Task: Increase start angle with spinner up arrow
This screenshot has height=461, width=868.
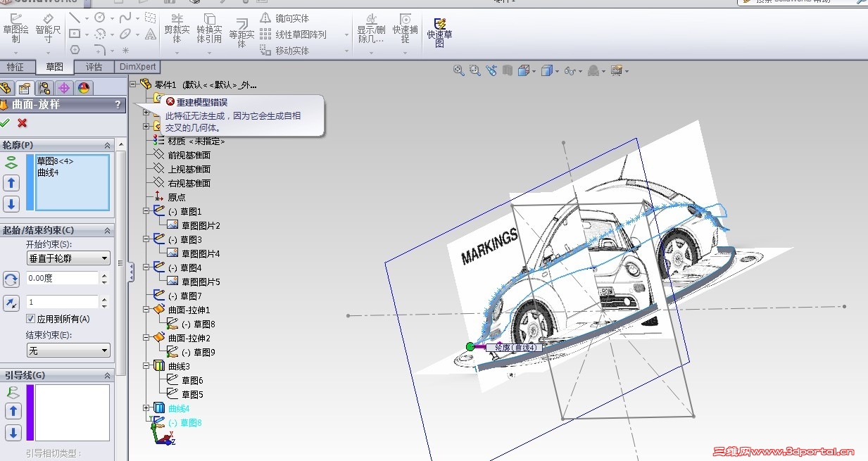Action: (104, 275)
